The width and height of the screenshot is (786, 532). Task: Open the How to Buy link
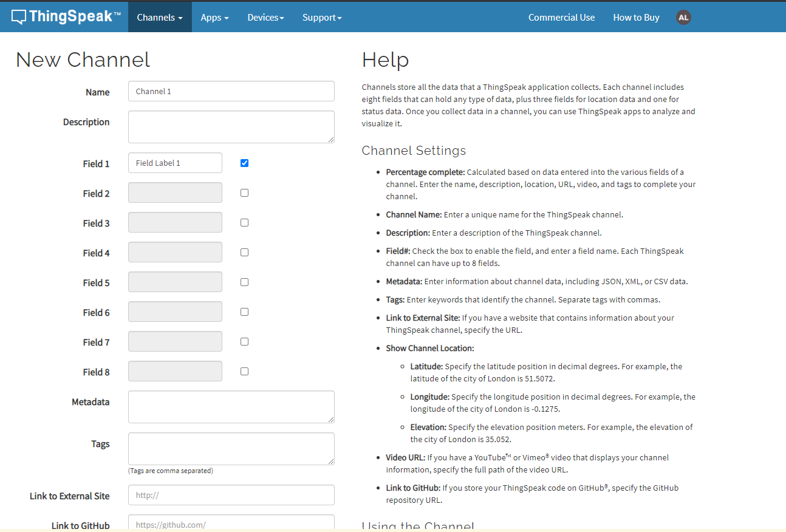[636, 18]
